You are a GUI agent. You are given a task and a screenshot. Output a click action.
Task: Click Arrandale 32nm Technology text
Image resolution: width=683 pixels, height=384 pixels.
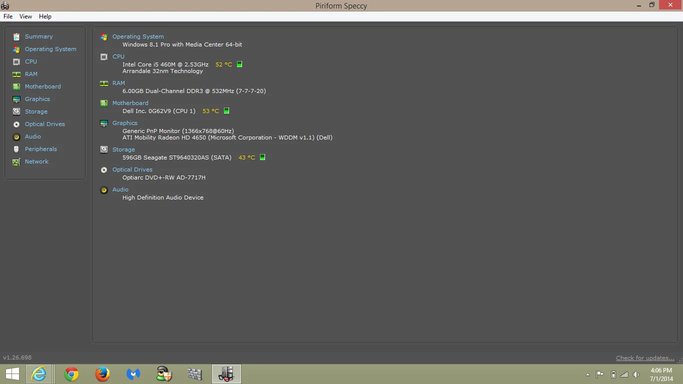(x=162, y=71)
